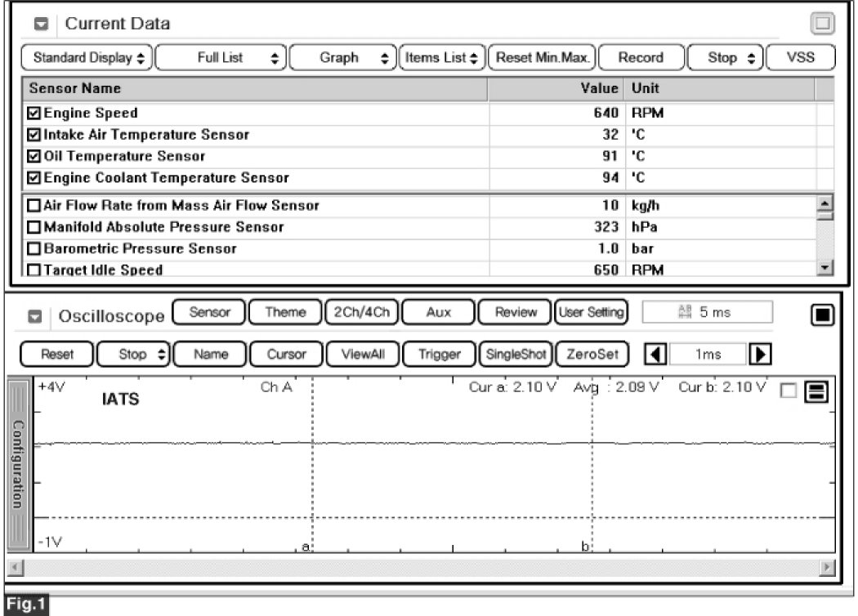
Task: Click the Oscilloscope panel fullscreen square icon
Action: coord(822,315)
